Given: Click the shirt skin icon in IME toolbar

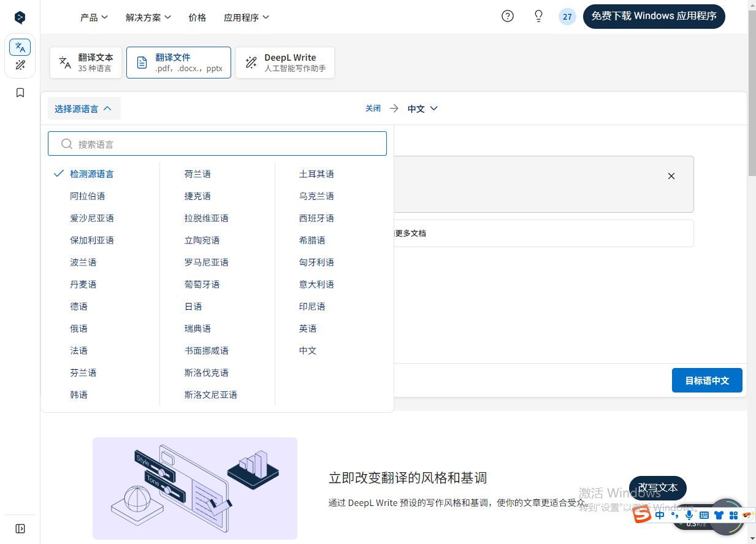Looking at the screenshot, I should [719, 515].
